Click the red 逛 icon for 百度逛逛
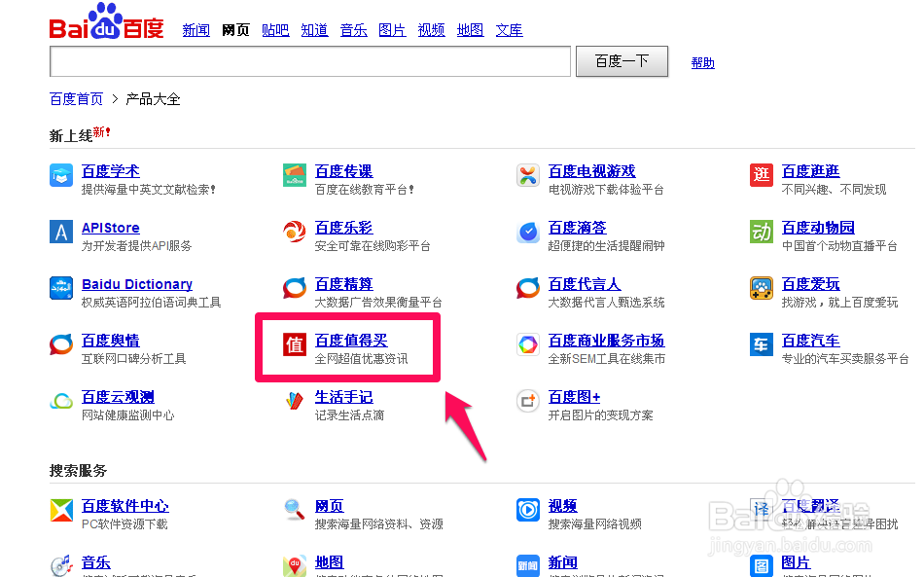The height and width of the screenshot is (577, 924). (762, 175)
